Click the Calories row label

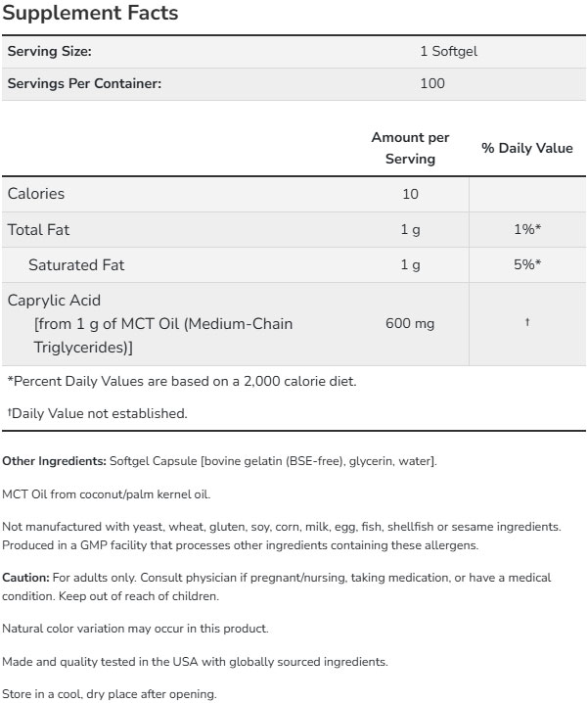point(36,194)
